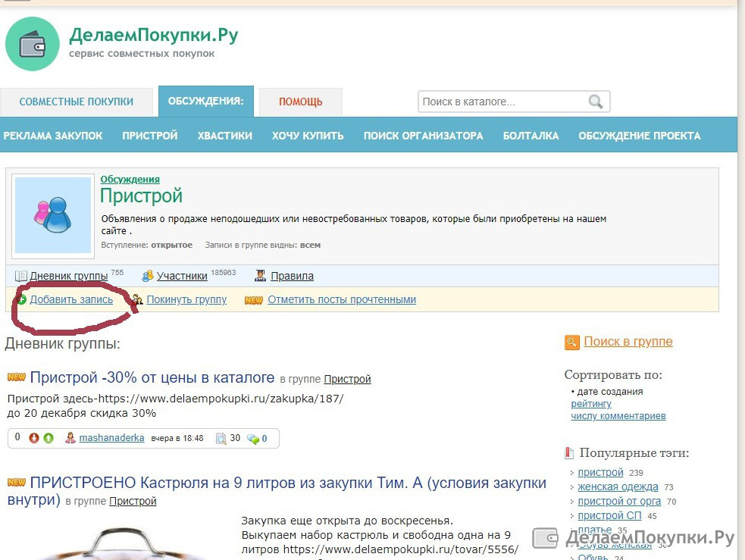Select Хочу купить in the navigation bar
The height and width of the screenshot is (560, 745).
click(x=308, y=136)
